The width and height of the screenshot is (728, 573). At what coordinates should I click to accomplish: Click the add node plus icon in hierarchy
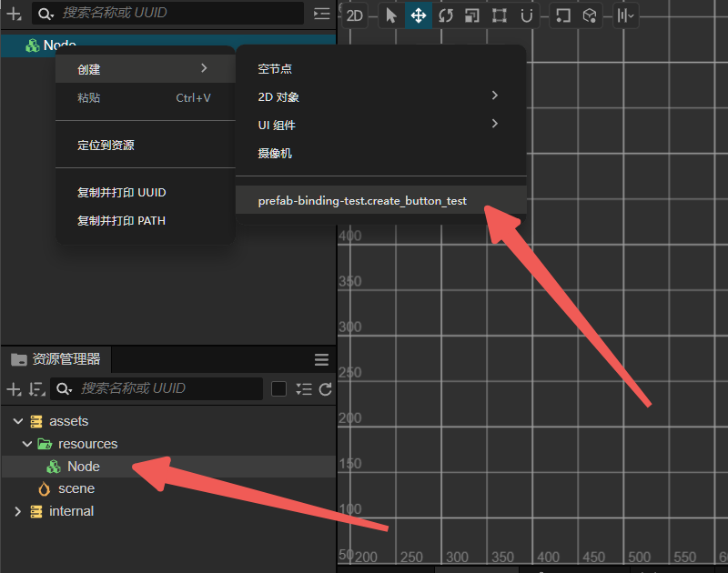(x=14, y=14)
